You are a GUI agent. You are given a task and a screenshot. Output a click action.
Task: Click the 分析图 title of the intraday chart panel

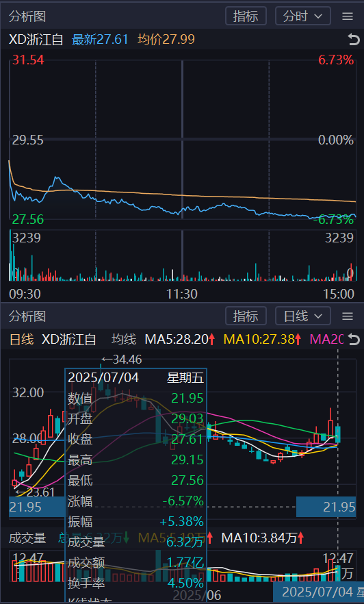pos(27,16)
